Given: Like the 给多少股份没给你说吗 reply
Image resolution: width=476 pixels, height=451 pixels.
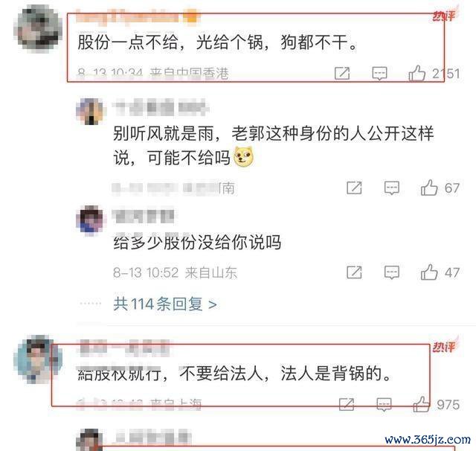Looking at the screenshot, I should [429, 272].
